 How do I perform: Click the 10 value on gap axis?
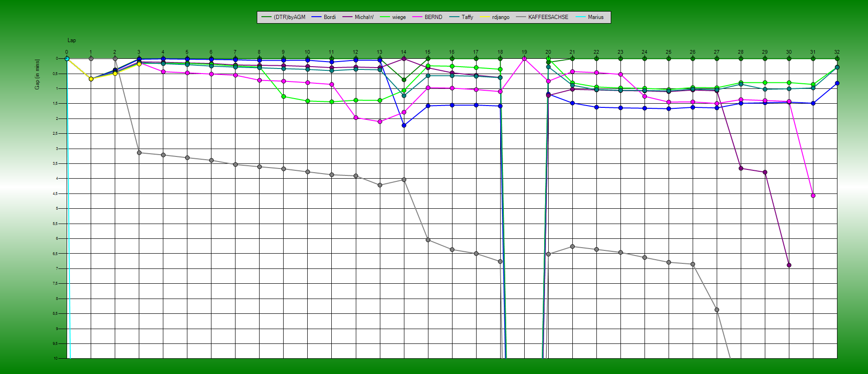56,358
